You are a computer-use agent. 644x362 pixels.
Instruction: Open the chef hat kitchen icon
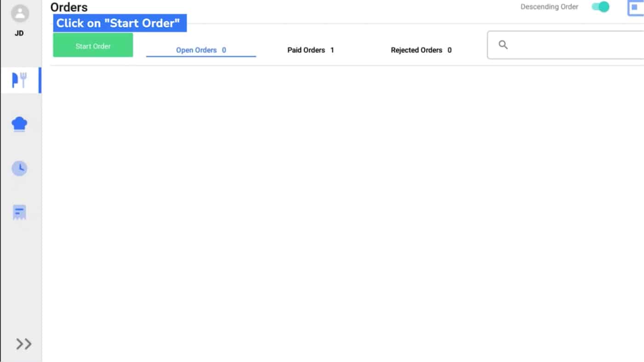pyautogui.click(x=19, y=124)
